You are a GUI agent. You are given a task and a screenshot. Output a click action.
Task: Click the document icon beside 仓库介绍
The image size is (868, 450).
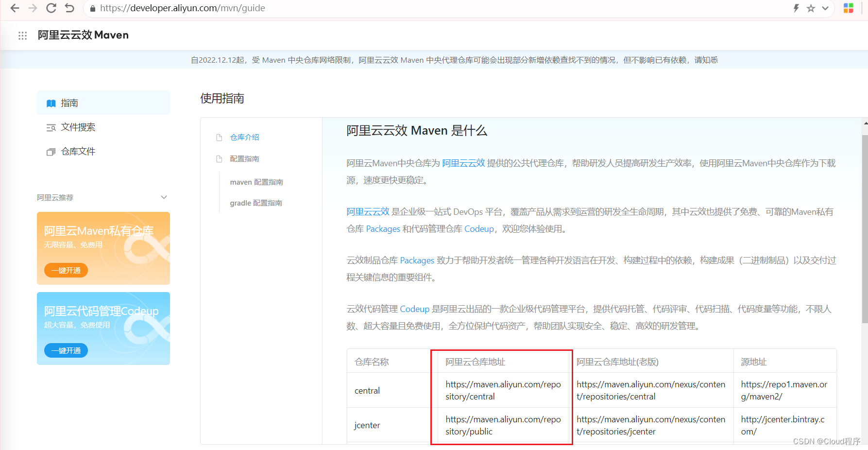click(x=219, y=138)
